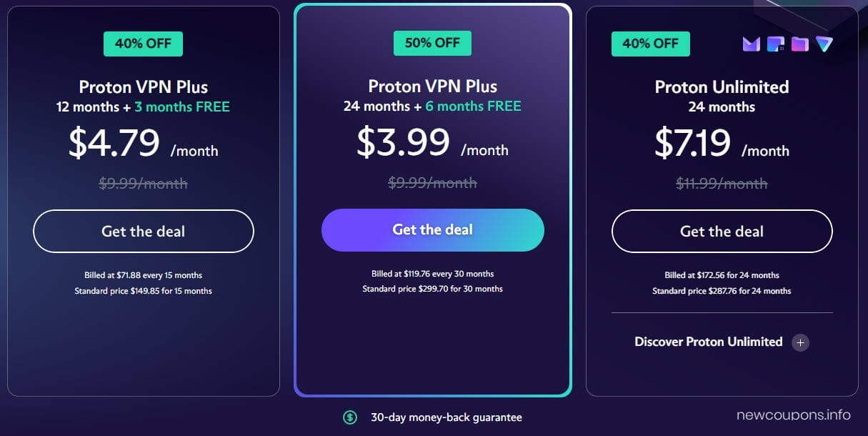The width and height of the screenshot is (868, 436).
Task: Click 'Get the deal' under Proton Unlimited
Action: click(722, 231)
